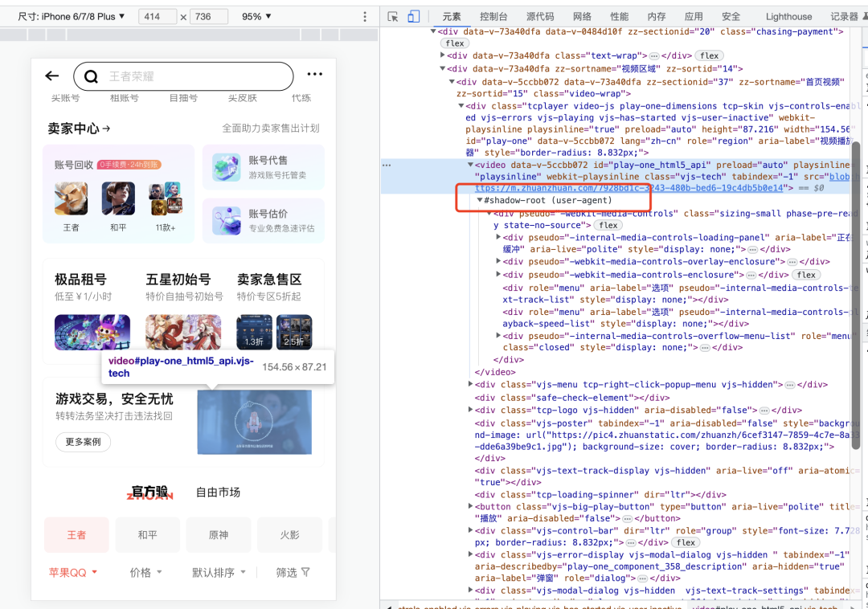Click the three-dot gutter icon on selected row
This screenshot has width=868, height=609.
click(387, 165)
